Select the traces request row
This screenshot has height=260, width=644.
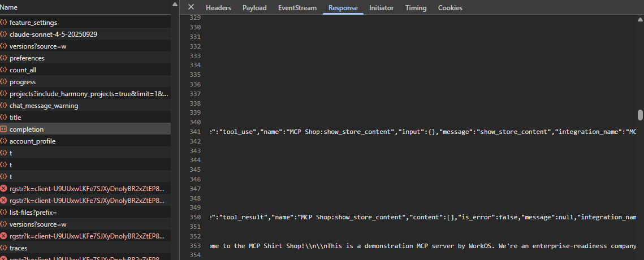pyautogui.click(x=85, y=248)
